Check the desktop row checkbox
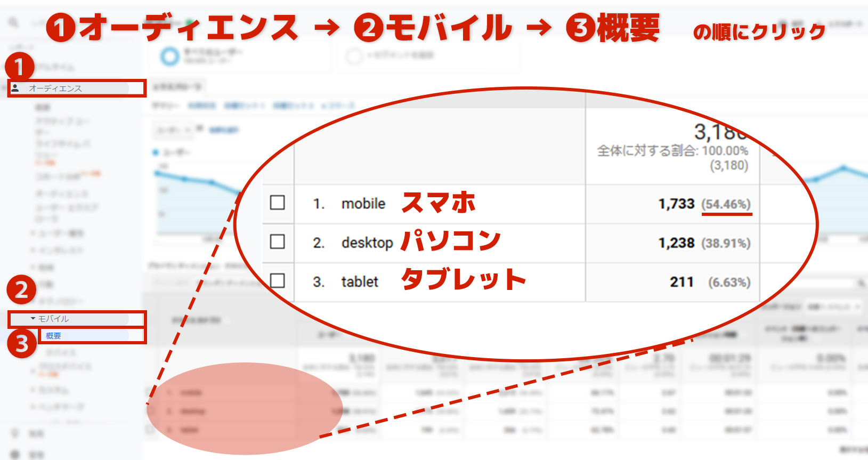 pyautogui.click(x=277, y=241)
